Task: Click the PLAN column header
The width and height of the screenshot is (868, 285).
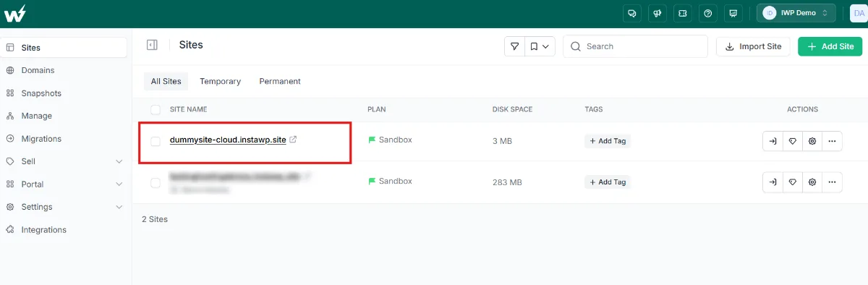Action: click(377, 109)
